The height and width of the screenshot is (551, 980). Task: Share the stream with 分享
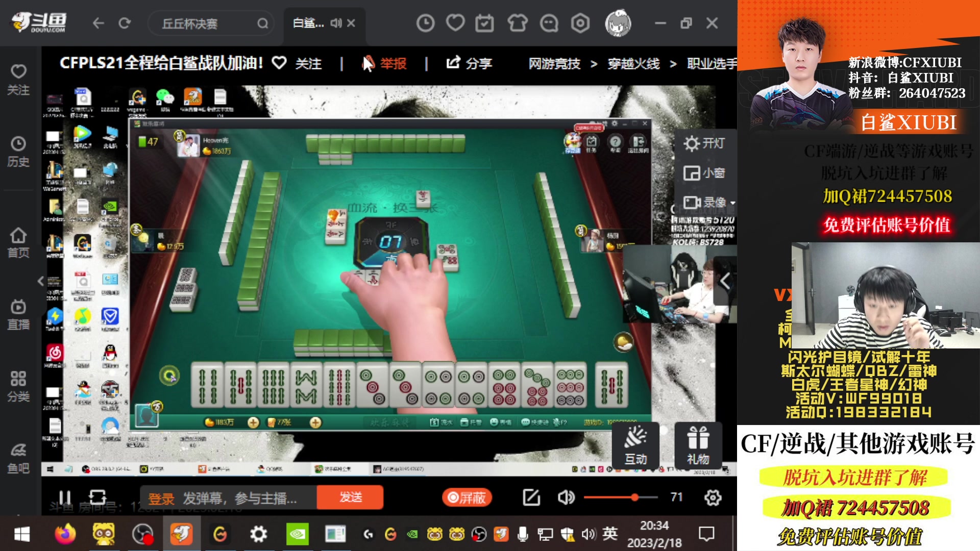(469, 63)
